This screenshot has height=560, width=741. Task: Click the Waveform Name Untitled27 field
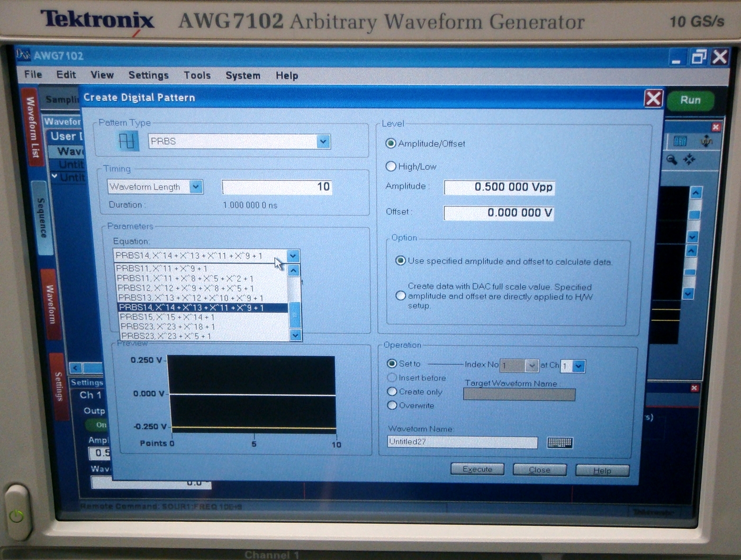(462, 442)
